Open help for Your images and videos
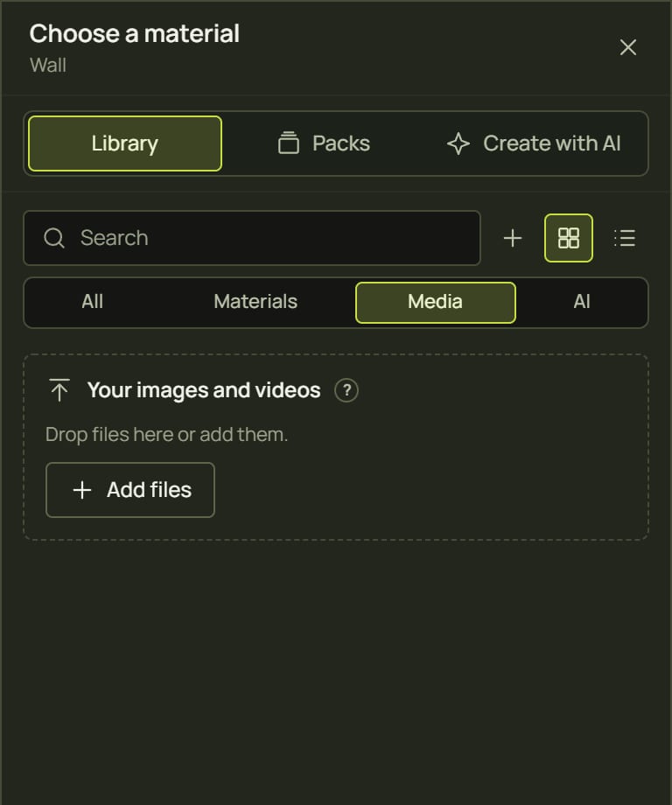The width and height of the screenshot is (672, 805). tap(346, 390)
